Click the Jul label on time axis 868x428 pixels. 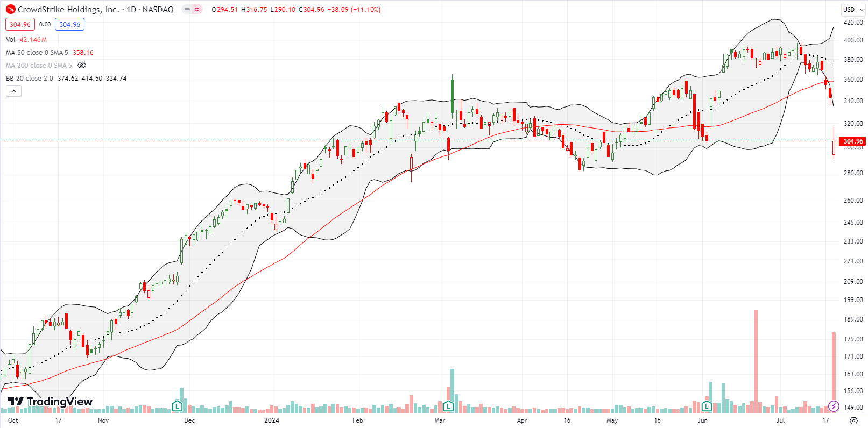click(780, 420)
